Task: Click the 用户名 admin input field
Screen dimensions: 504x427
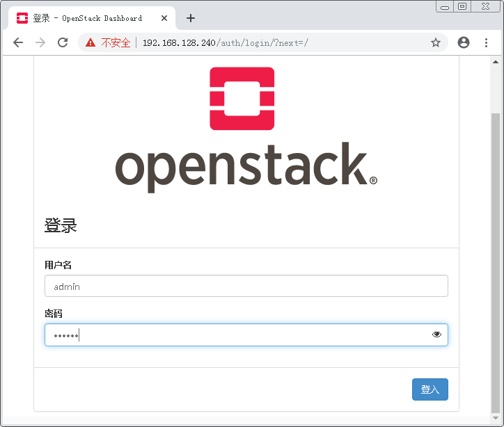Action: 246,286
